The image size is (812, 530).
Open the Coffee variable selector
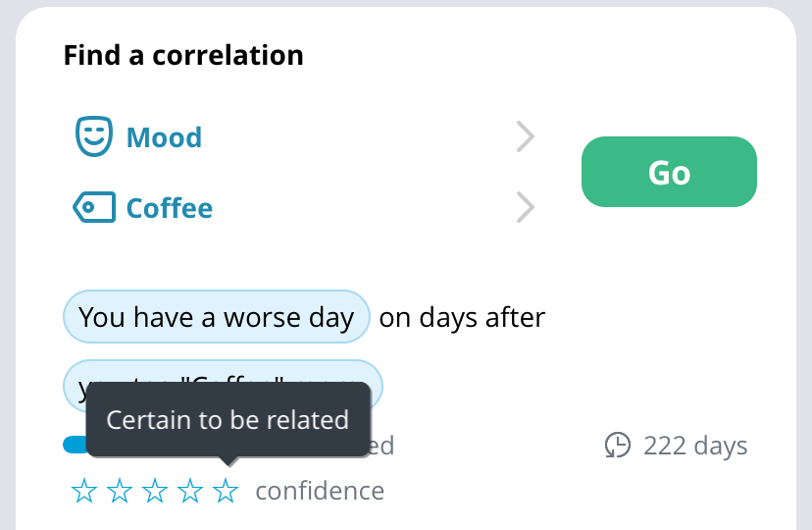pos(304,207)
